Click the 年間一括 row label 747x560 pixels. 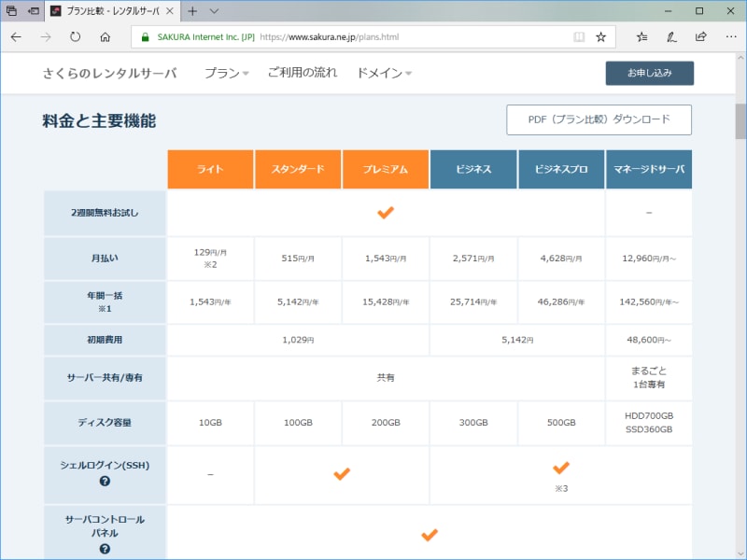(105, 301)
